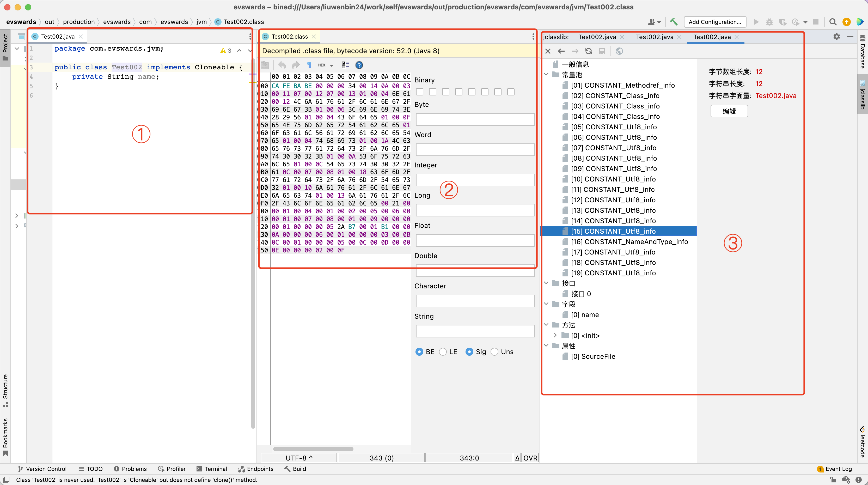Click the orange update arrow icon

click(846, 22)
